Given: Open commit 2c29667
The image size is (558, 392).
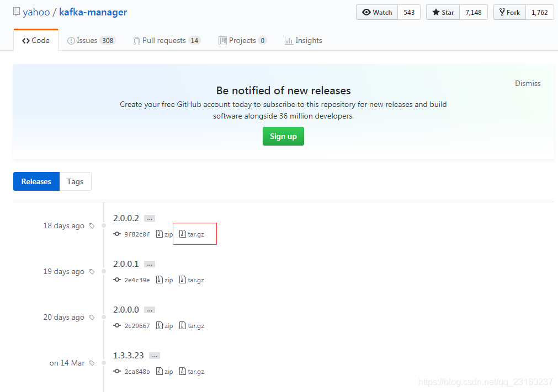Looking at the screenshot, I should (137, 326).
